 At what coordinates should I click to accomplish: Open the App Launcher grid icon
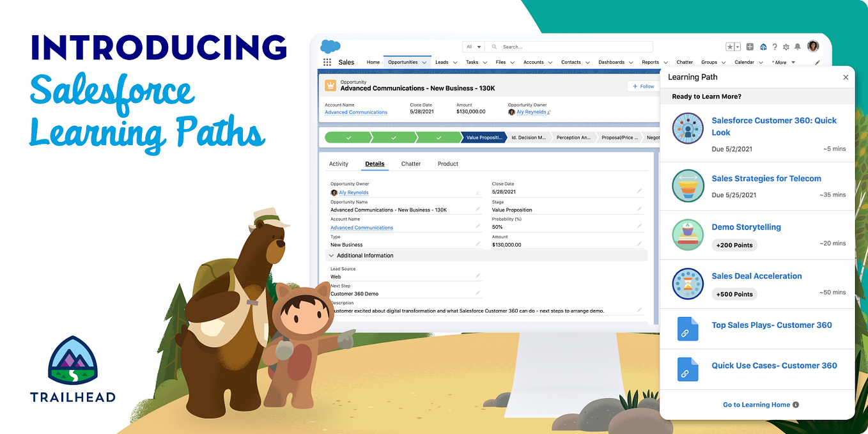click(327, 62)
